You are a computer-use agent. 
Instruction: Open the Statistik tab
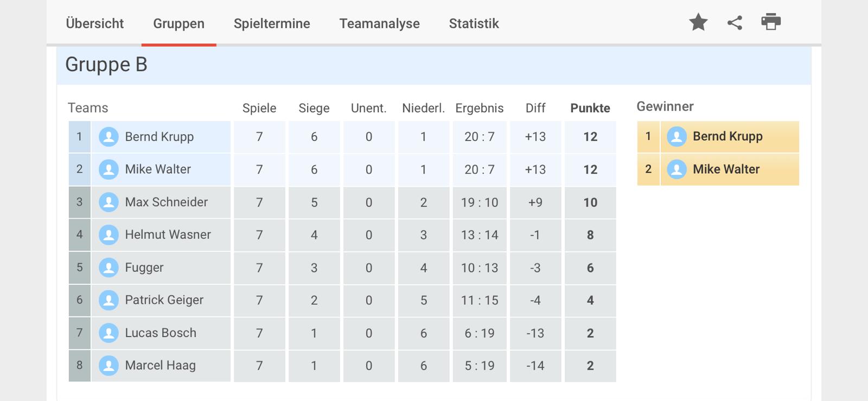click(x=474, y=23)
